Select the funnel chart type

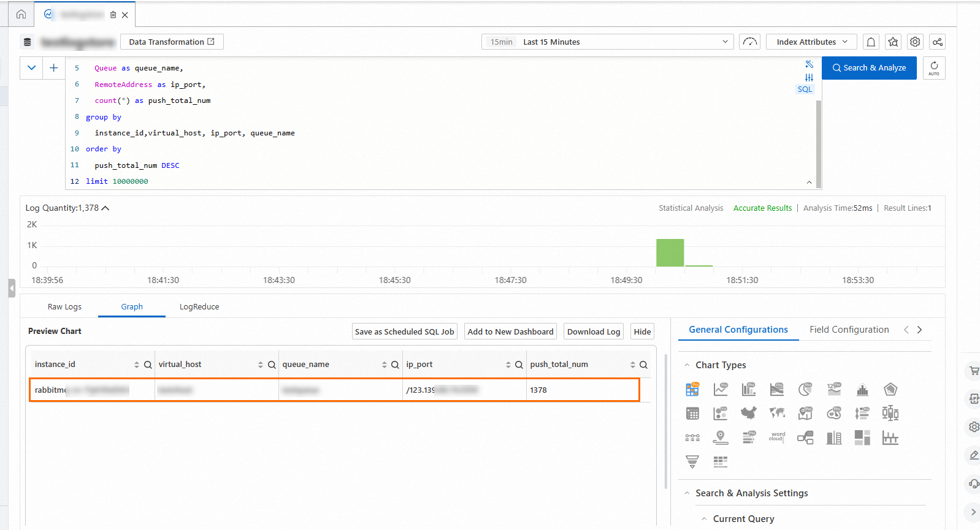pyautogui.click(x=692, y=461)
